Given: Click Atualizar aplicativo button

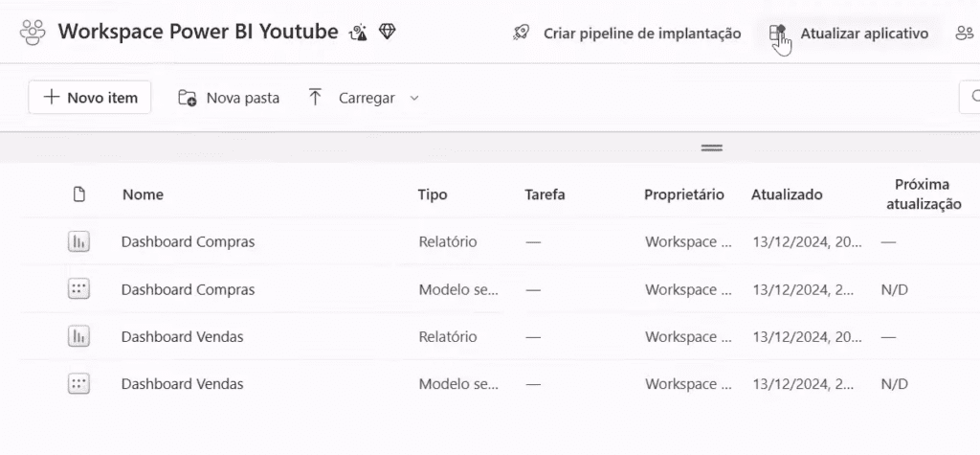Looking at the screenshot, I should tap(850, 34).
